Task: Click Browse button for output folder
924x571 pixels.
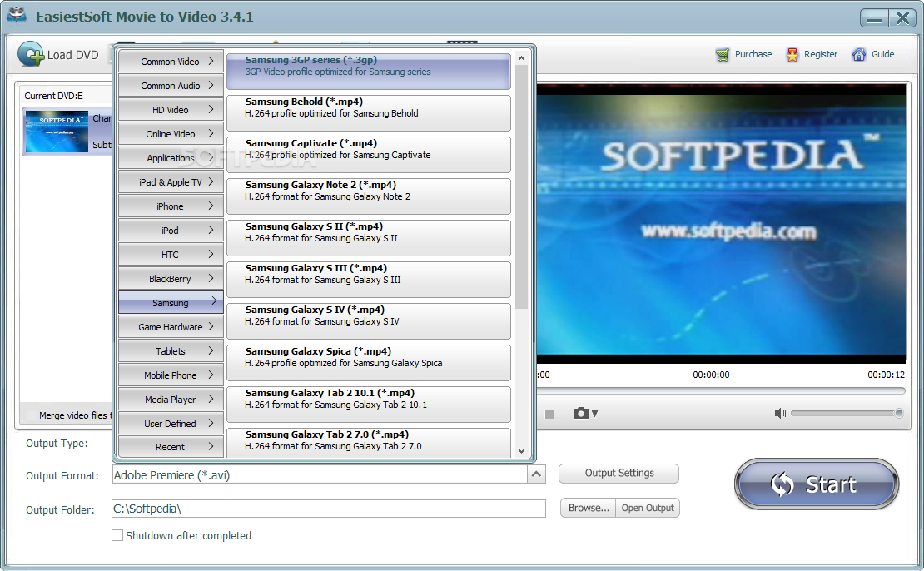Action: point(588,508)
